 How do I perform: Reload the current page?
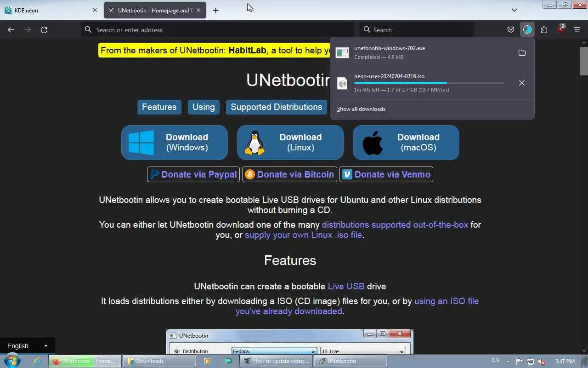coord(44,30)
